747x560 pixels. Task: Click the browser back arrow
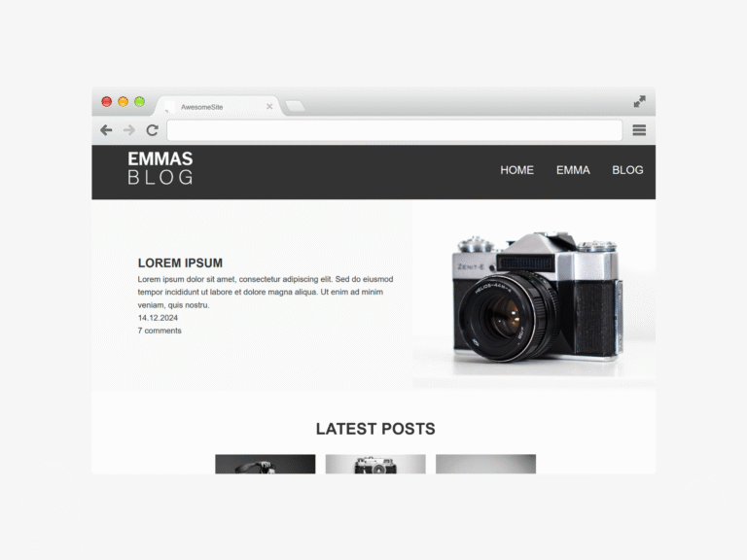pyautogui.click(x=106, y=130)
